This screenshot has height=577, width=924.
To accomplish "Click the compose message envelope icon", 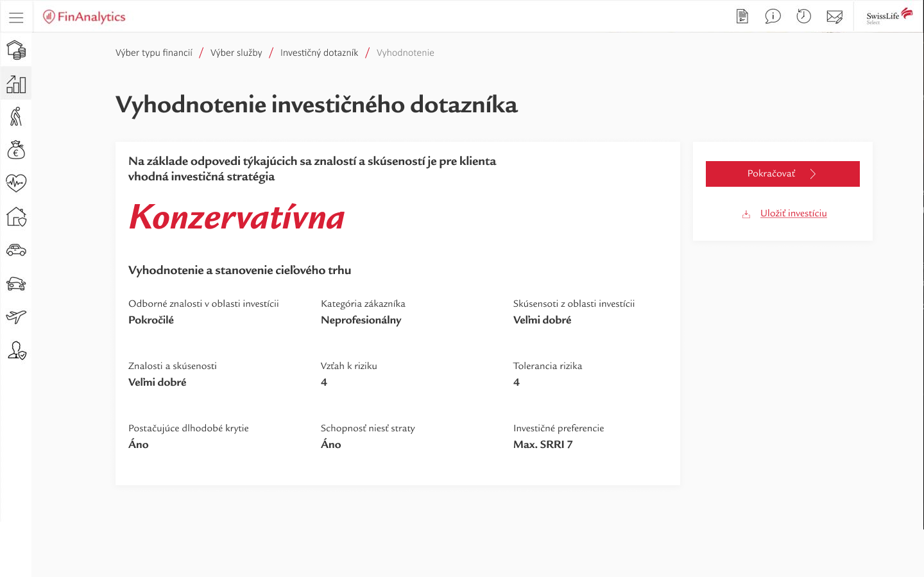I will click(834, 16).
